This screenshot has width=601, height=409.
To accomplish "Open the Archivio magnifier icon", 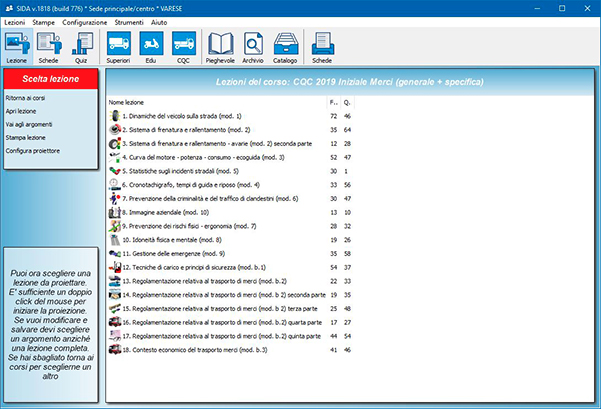I will click(253, 47).
